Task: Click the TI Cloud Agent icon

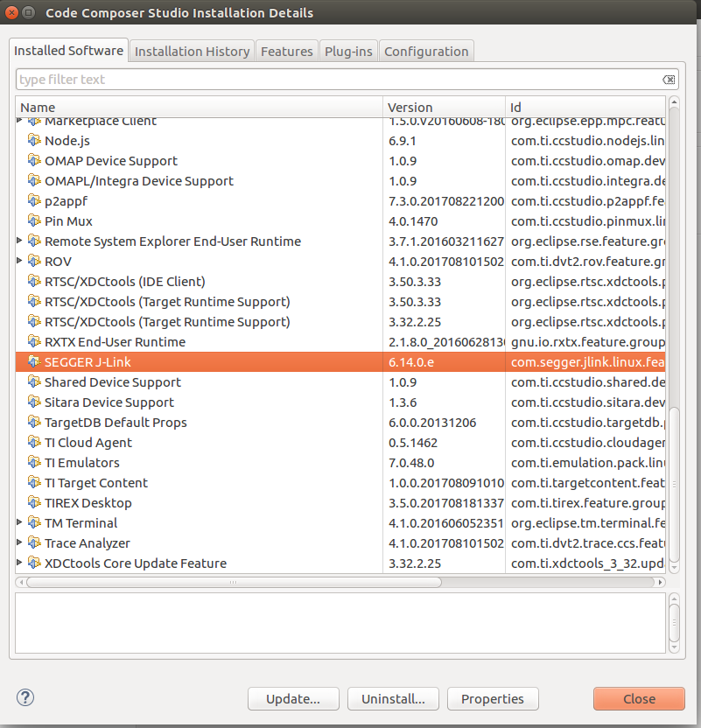Action: tap(34, 442)
